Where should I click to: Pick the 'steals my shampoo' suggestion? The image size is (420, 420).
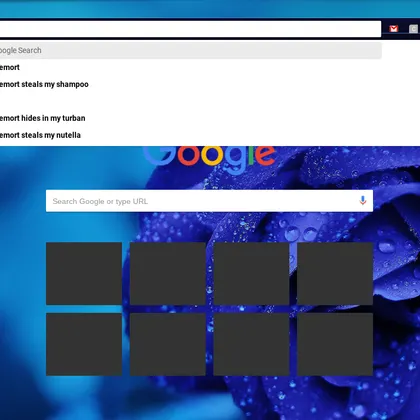click(x=44, y=84)
